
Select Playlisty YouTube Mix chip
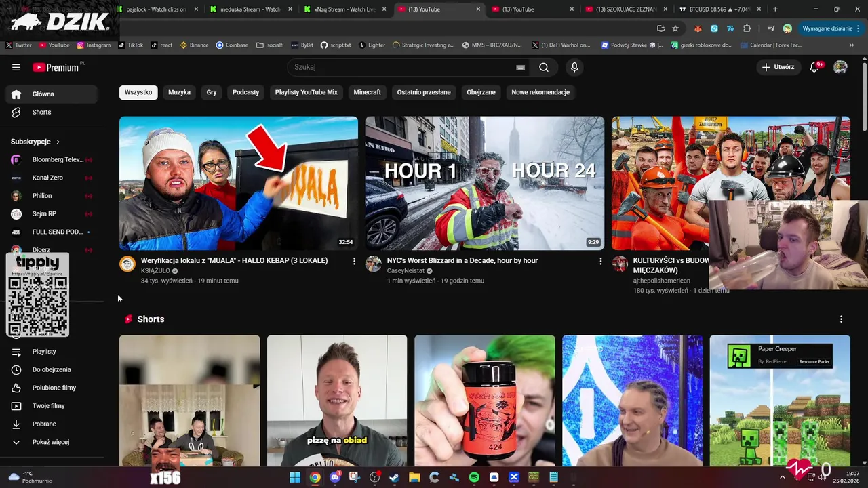(306, 92)
